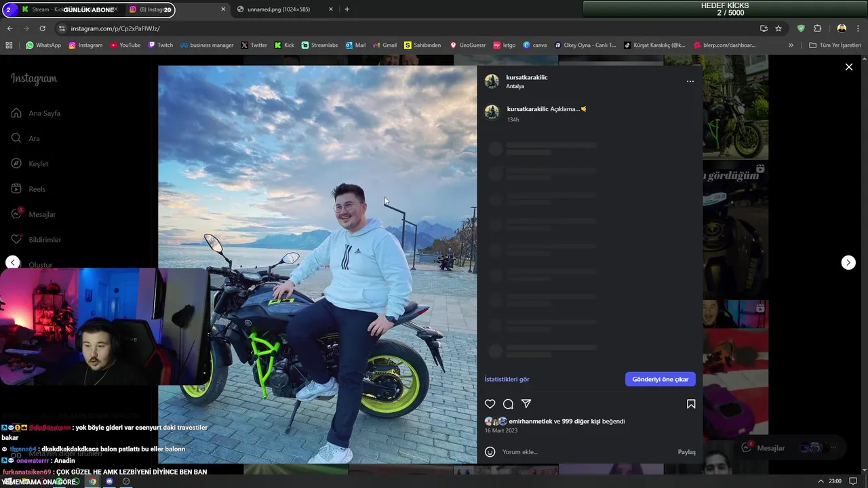Screen dimensions: 868x488
Task: Open a new browser tab with plus
Action: (347, 9)
